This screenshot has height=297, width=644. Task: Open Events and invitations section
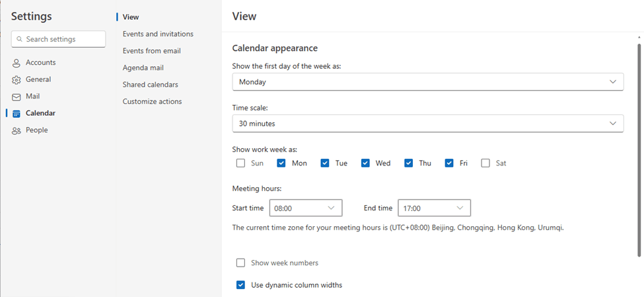pos(158,34)
